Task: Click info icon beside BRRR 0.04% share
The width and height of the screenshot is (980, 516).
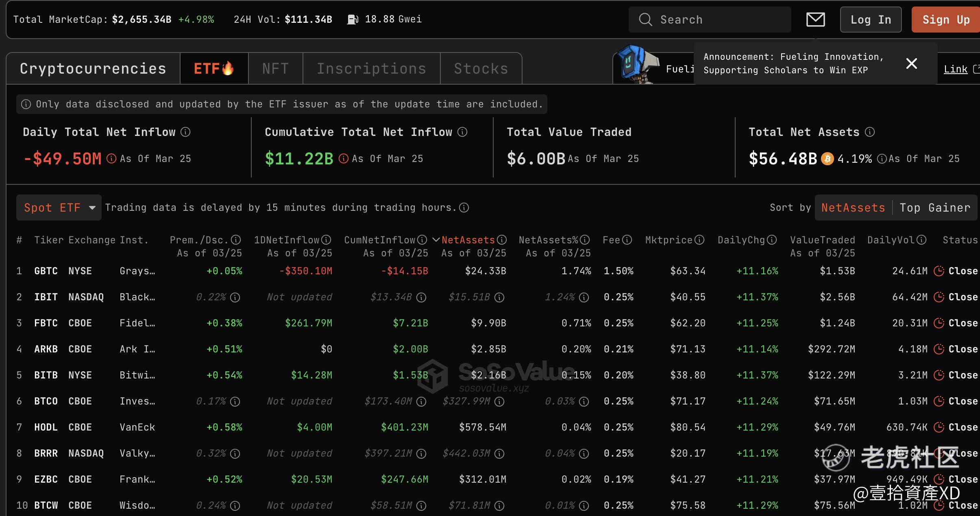Action: [x=584, y=454]
